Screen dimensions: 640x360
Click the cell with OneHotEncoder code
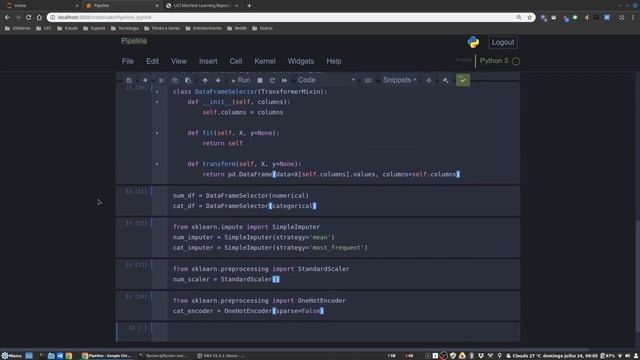pos(344,306)
